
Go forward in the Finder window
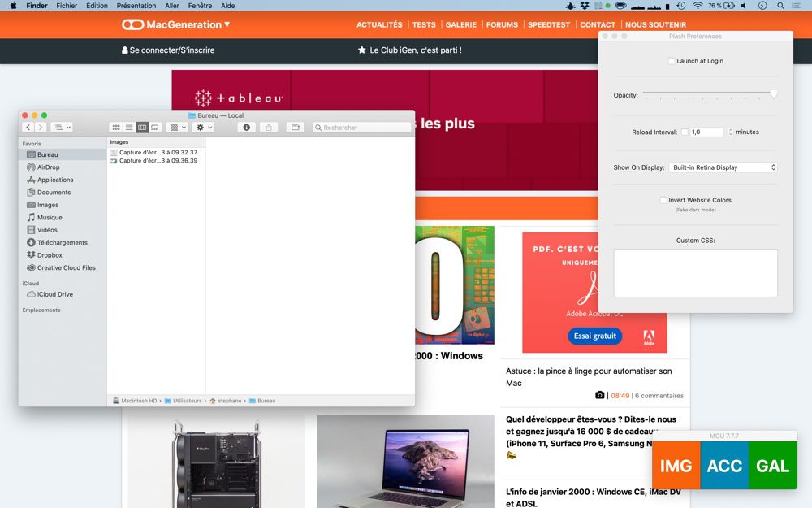(41, 128)
